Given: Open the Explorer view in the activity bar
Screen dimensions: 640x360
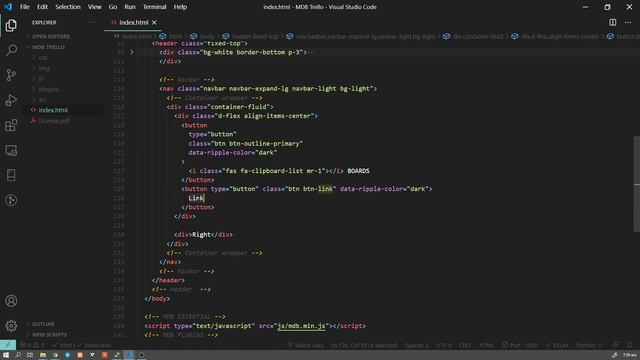Looking at the screenshot, I should (11, 25).
